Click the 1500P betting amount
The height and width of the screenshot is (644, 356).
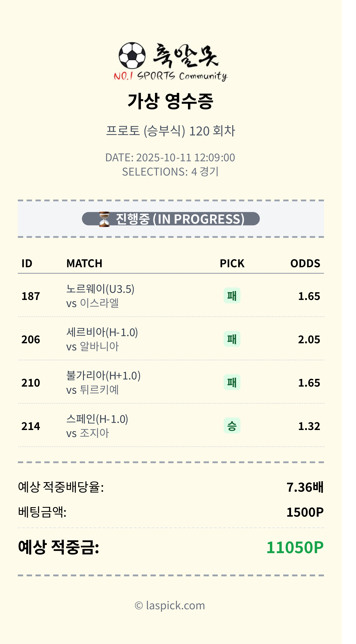tap(305, 512)
